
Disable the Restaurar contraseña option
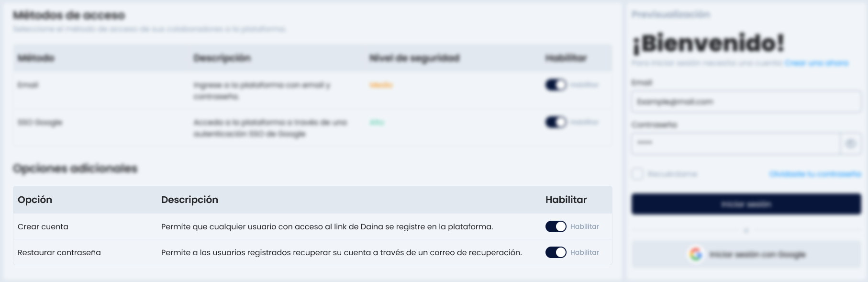556,252
